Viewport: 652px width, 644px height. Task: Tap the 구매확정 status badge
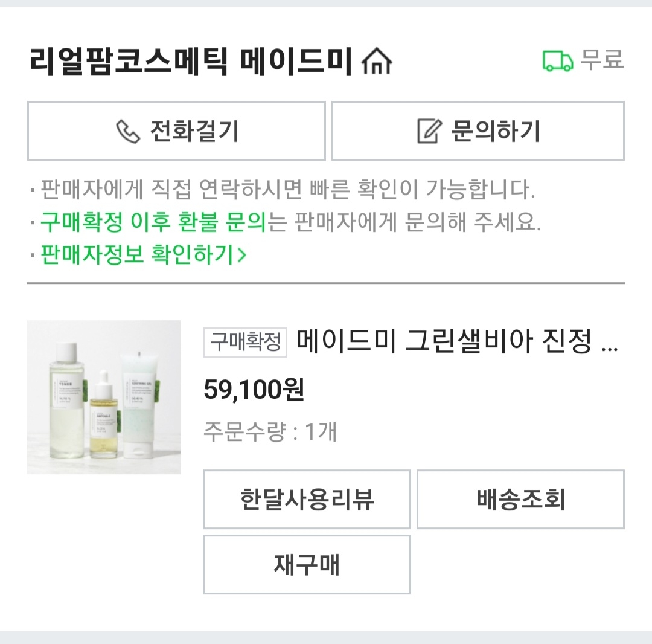[246, 343]
